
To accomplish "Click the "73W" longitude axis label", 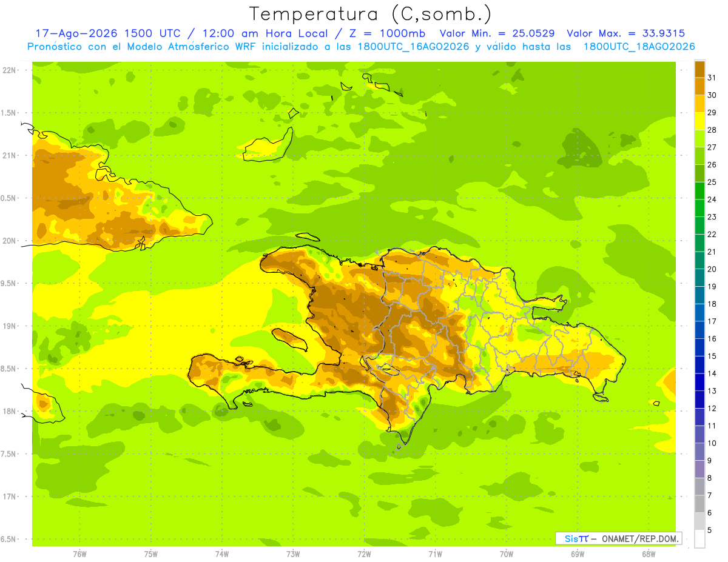I will pyautogui.click(x=293, y=554).
